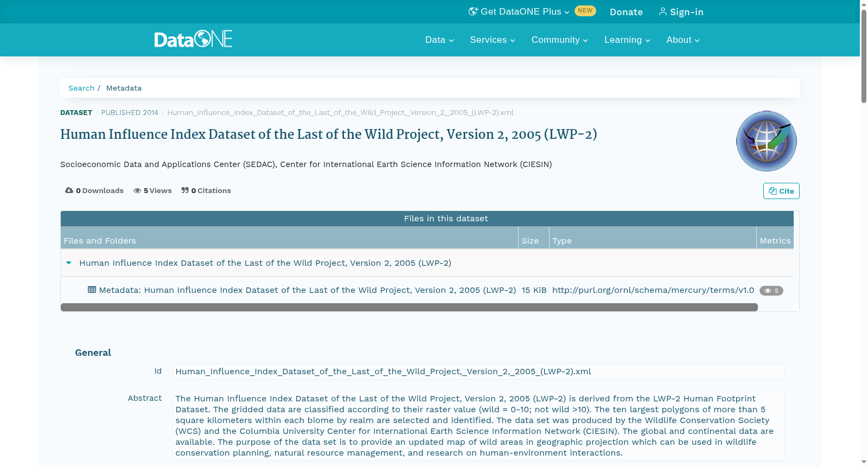This screenshot has height=467, width=868.
Task: Click the views badge showing 5
Action: (771, 291)
